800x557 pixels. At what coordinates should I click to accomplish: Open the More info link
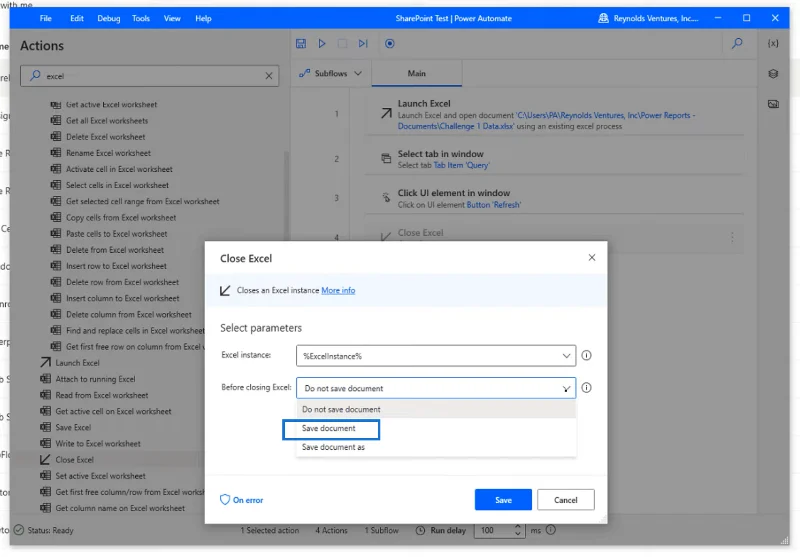pos(338,290)
